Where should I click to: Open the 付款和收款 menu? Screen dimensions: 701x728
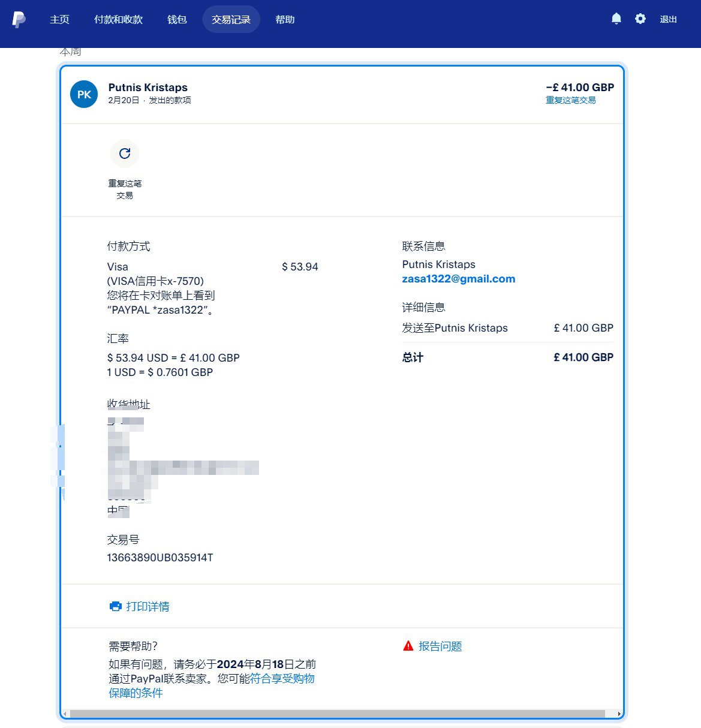click(118, 19)
